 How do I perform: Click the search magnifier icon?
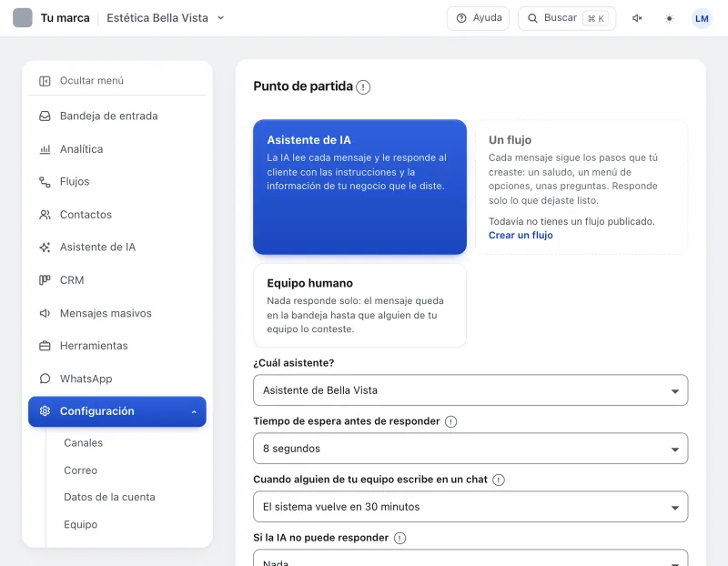(x=532, y=18)
